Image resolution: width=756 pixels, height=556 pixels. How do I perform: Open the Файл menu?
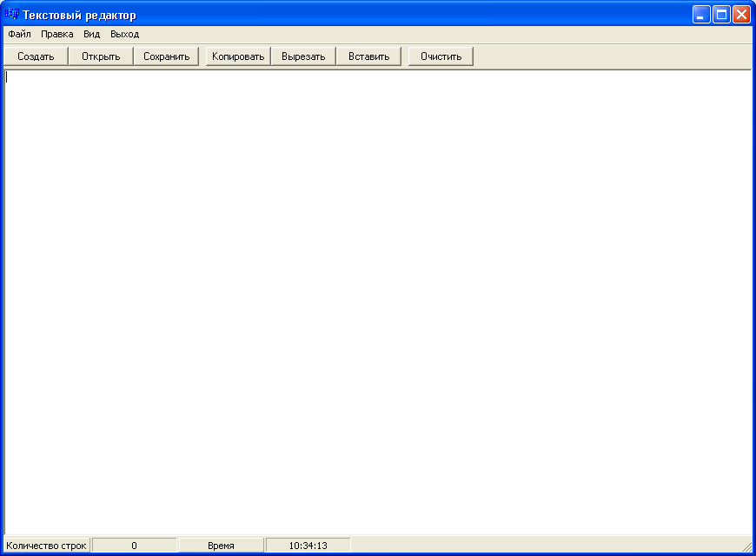[x=19, y=34]
